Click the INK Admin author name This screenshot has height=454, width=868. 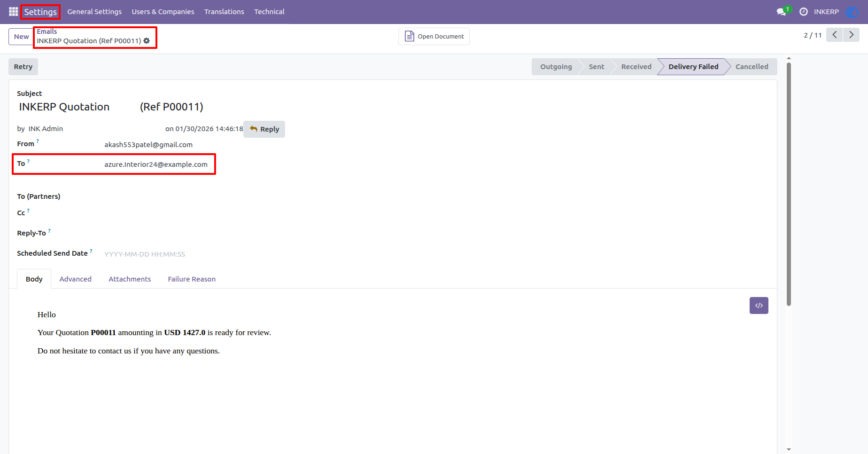(46, 129)
